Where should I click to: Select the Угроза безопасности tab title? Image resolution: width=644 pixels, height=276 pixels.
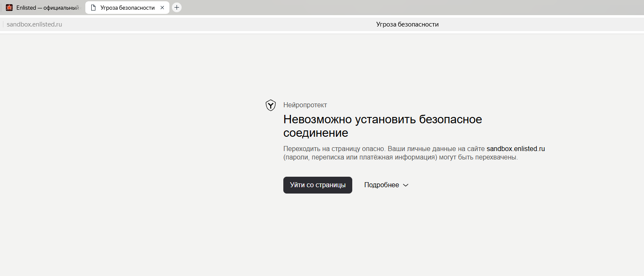click(127, 8)
